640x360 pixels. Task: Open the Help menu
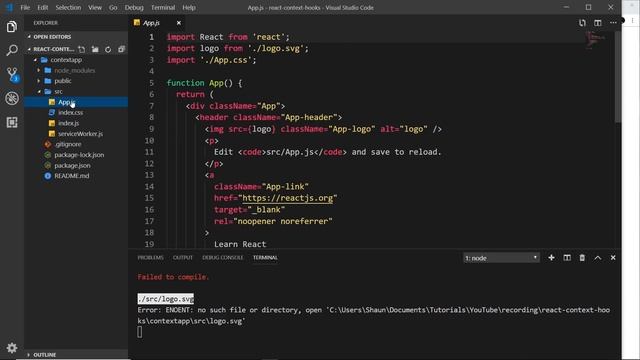[x=189, y=7]
